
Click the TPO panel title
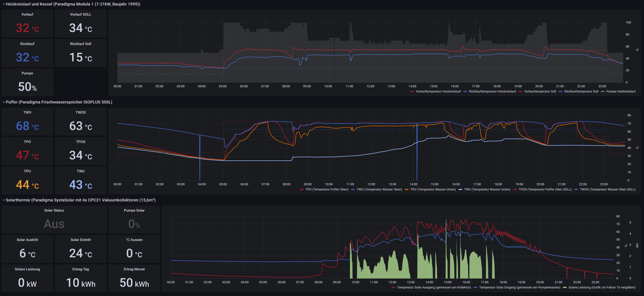27,142
